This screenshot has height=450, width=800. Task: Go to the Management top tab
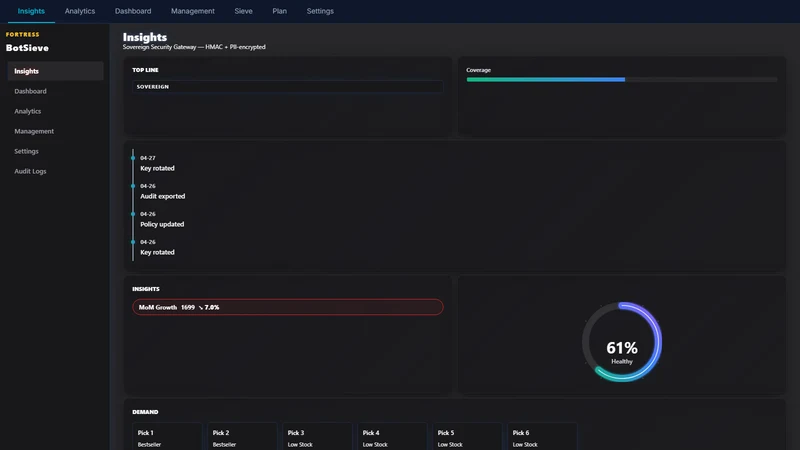coord(192,11)
